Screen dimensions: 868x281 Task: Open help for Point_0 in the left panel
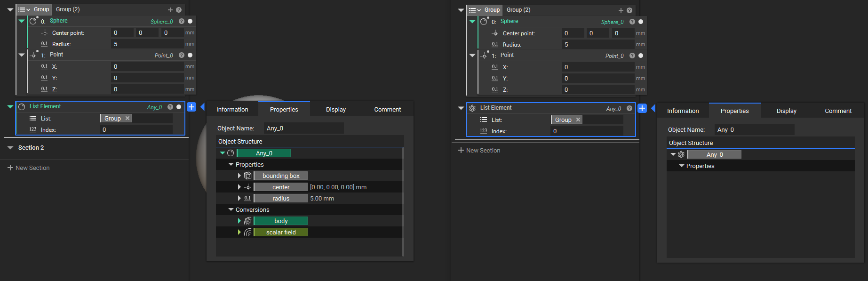pos(182,55)
